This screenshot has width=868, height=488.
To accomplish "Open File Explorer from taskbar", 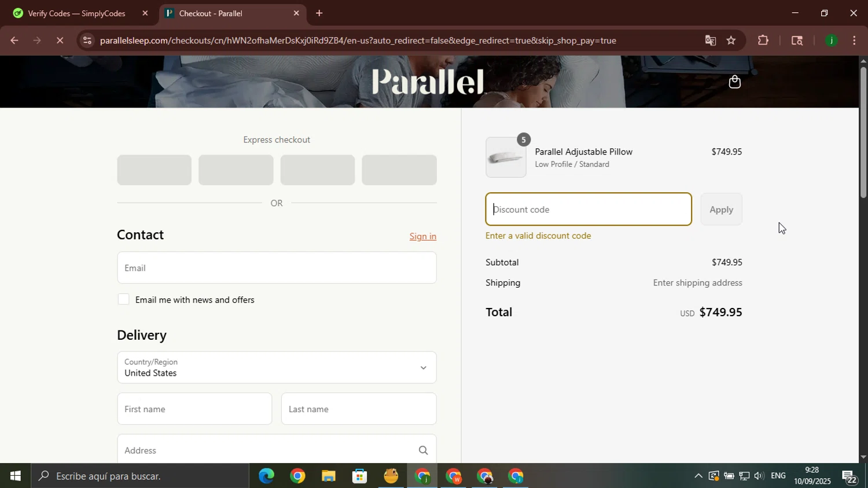I will (x=329, y=476).
